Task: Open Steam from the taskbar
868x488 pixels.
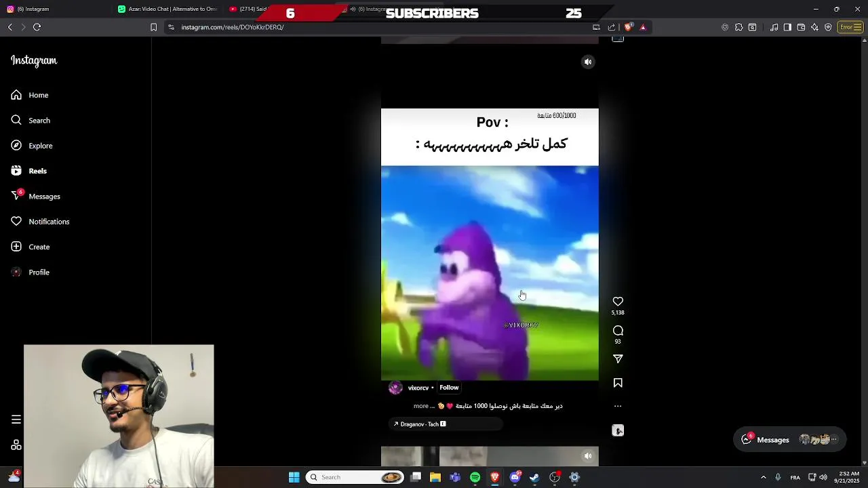Action: 534,477
